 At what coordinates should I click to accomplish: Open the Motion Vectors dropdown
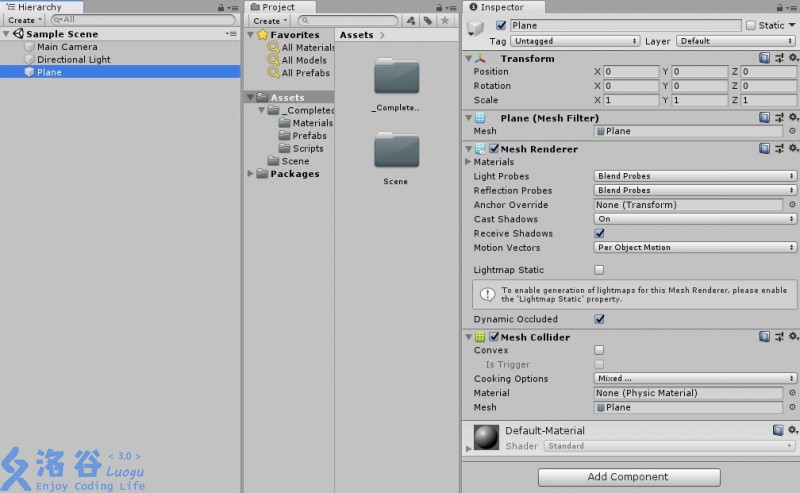point(695,248)
